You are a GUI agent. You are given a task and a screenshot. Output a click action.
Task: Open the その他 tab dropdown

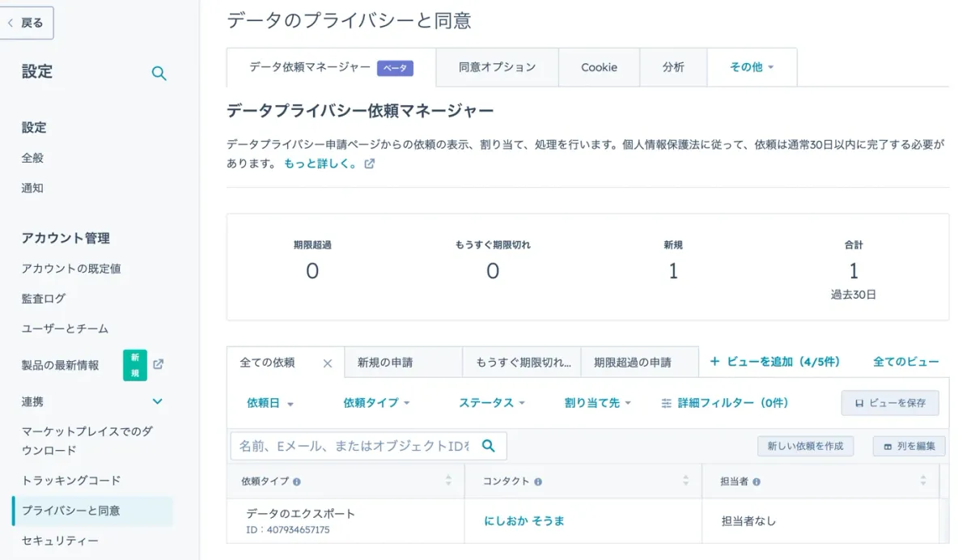[x=751, y=67]
